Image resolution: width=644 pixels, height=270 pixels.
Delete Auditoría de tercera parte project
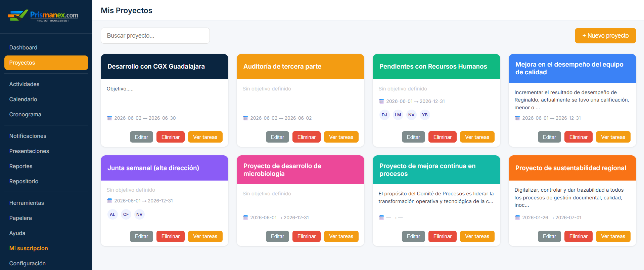307,137
